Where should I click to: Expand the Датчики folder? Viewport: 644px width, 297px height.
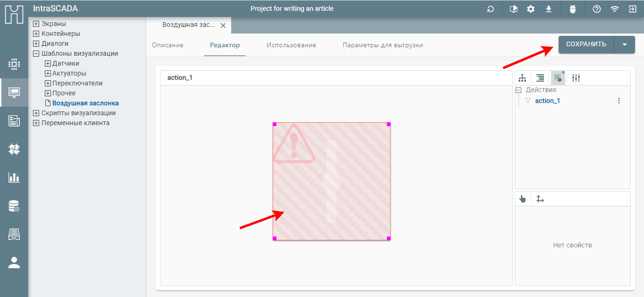pyautogui.click(x=48, y=64)
